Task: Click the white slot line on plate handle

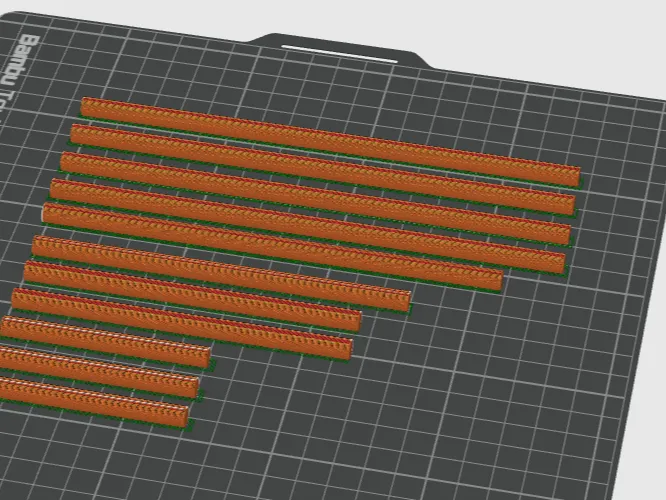Action: (x=339, y=54)
